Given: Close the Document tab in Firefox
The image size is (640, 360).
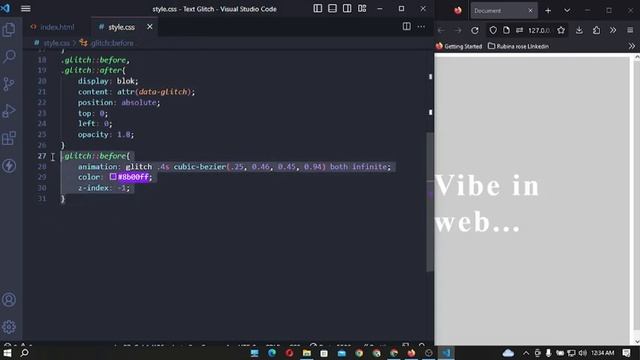Looking at the screenshot, I should pyautogui.click(x=530, y=11).
